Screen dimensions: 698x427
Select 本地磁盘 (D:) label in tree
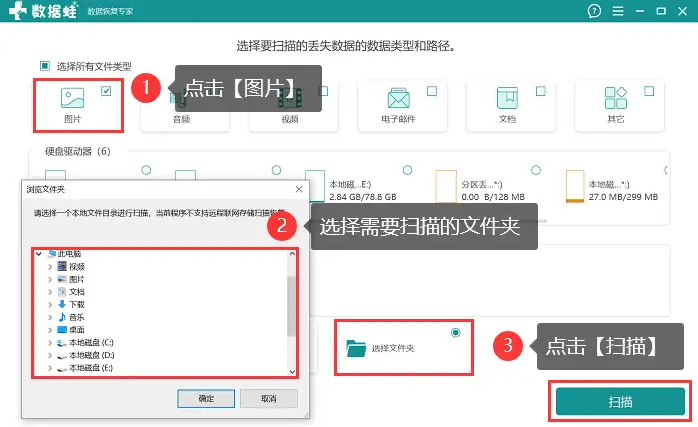click(91, 355)
